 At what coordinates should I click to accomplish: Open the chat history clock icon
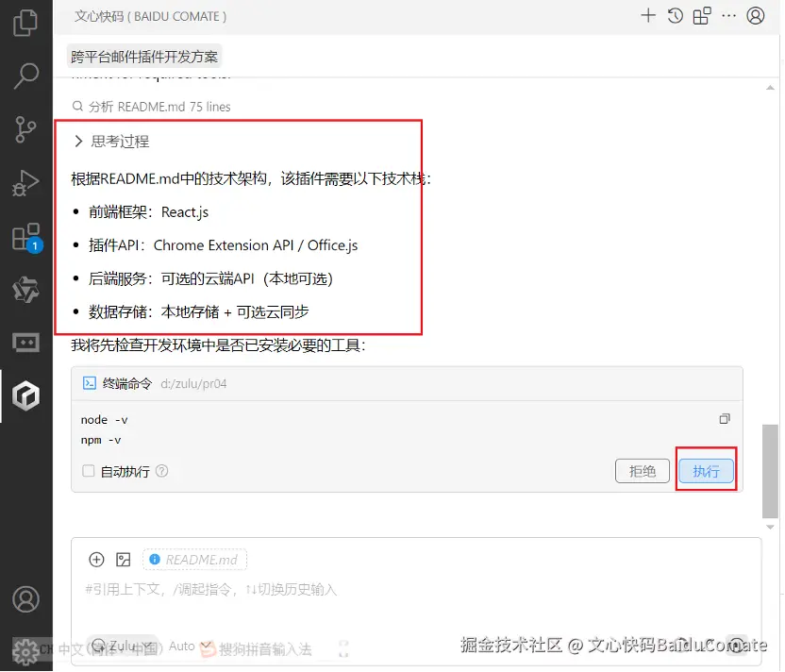tap(675, 15)
